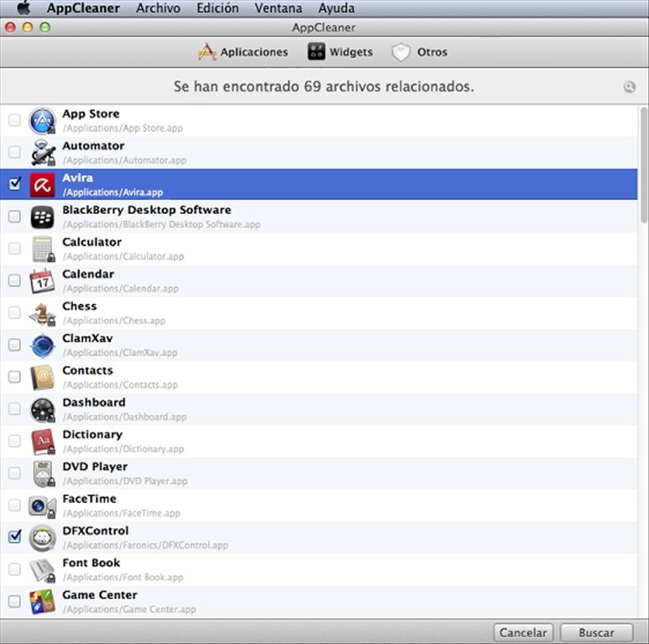Screen dimensions: 649x644
Task: Select the Dictionary row name
Action: 92,435
